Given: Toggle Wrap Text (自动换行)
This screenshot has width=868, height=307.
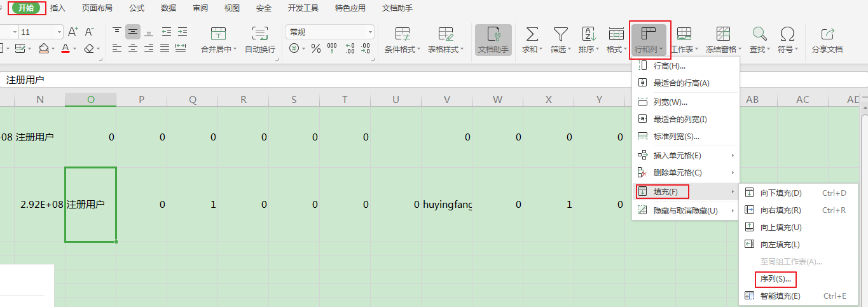Looking at the screenshot, I should coord(259,34).
